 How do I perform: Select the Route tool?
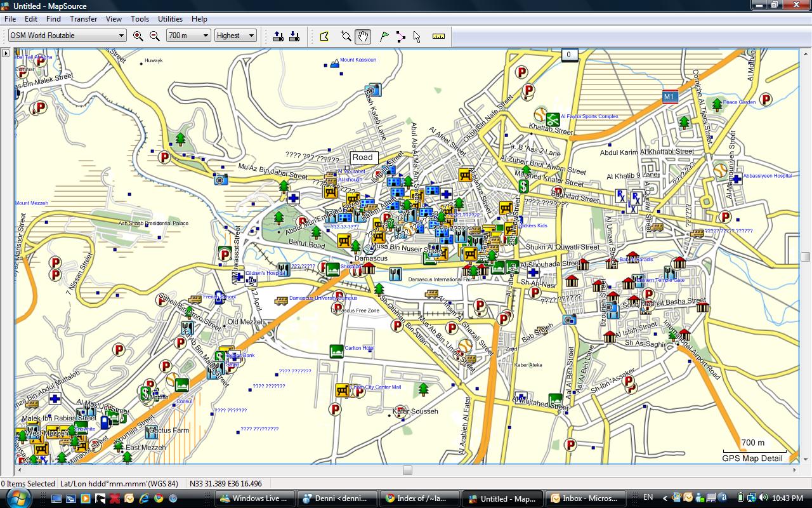(x=400, y=36)
